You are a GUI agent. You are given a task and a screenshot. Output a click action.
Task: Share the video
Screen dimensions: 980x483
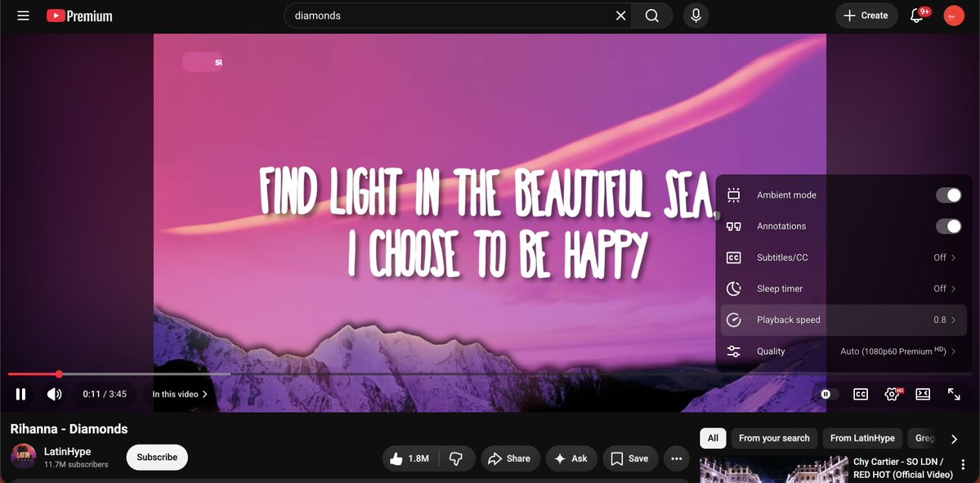tap(509, 458)
